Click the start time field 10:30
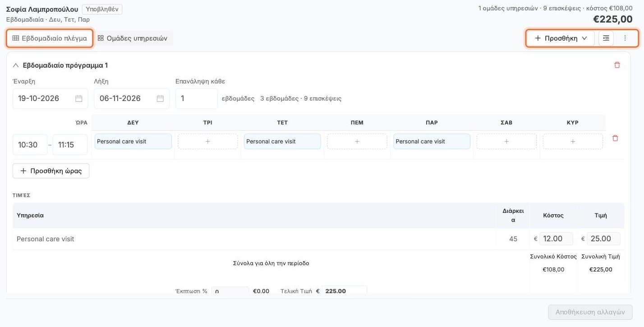 point(30,145)
